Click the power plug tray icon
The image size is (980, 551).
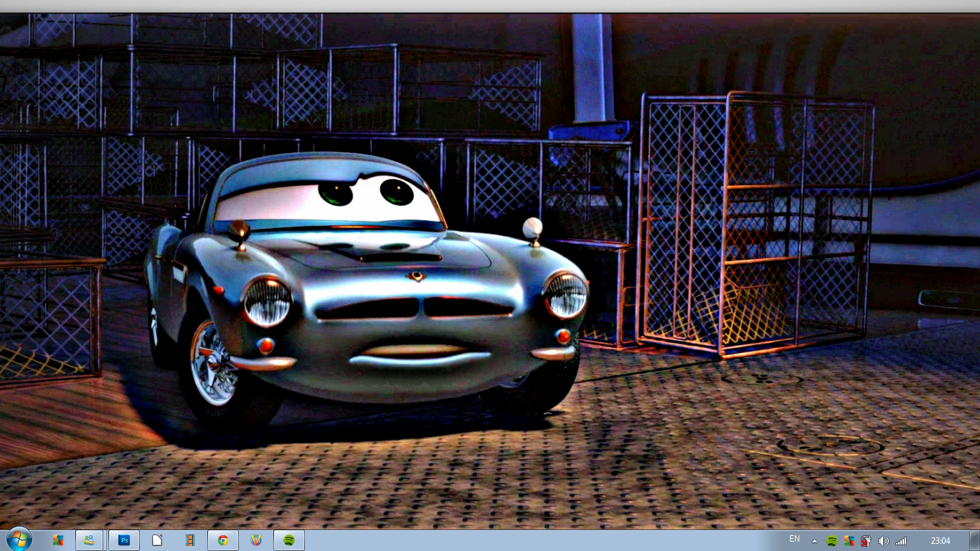pos(866,541)
